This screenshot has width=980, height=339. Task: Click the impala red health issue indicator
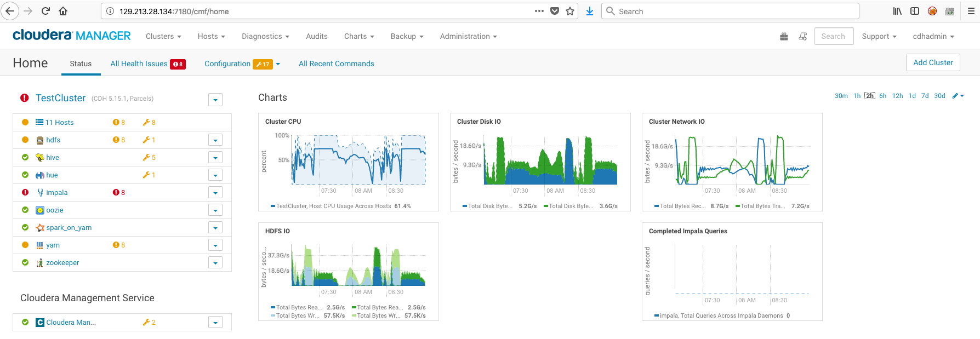pyautogui.click(x=119, y=193)
